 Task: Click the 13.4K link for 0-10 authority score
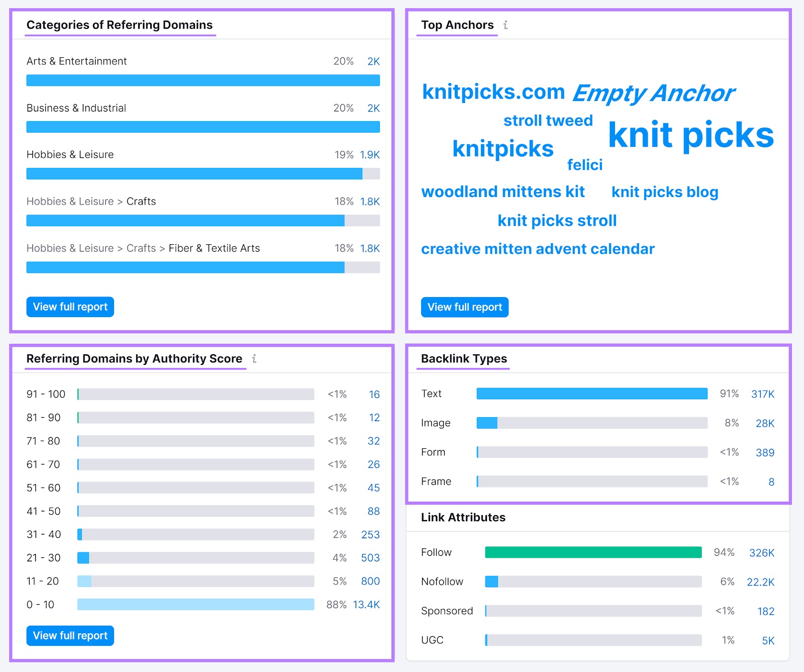click(x=367, y=605)
